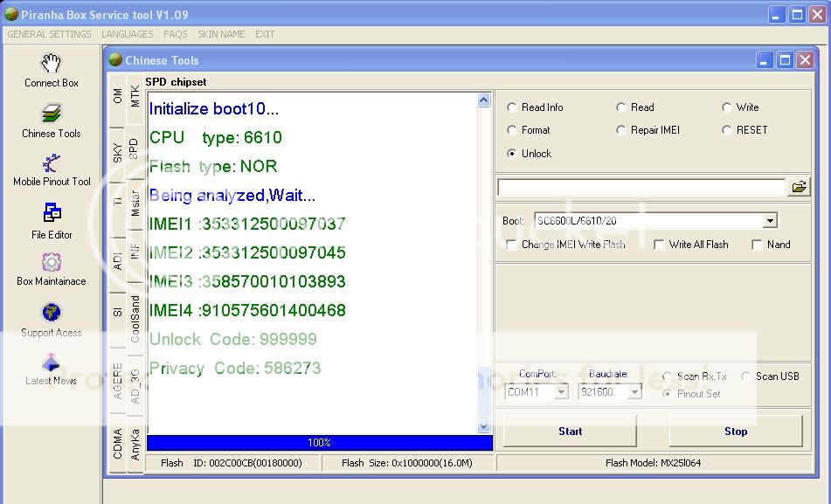Image resolution: width=831 pixels, height=504 pixels.
Task: Click the blue 100% progress bar
Action: click(x=320, y=443)
